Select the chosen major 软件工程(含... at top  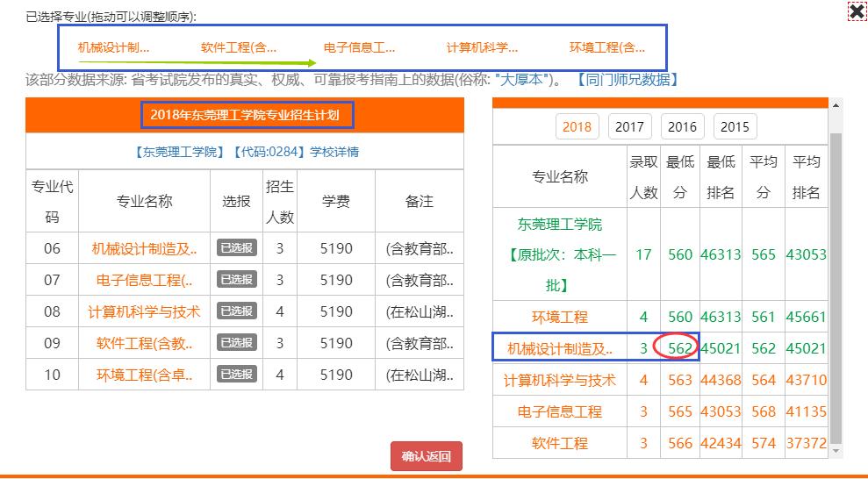239,47
